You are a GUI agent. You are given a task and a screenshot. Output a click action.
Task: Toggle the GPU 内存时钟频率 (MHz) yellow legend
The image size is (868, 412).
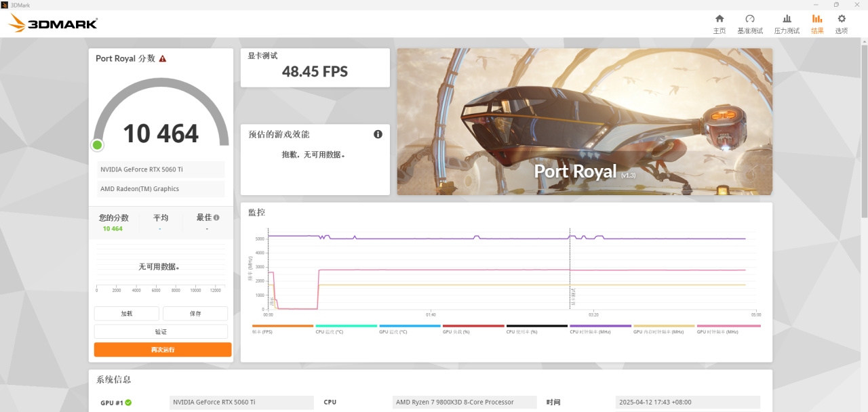(665, 326)
